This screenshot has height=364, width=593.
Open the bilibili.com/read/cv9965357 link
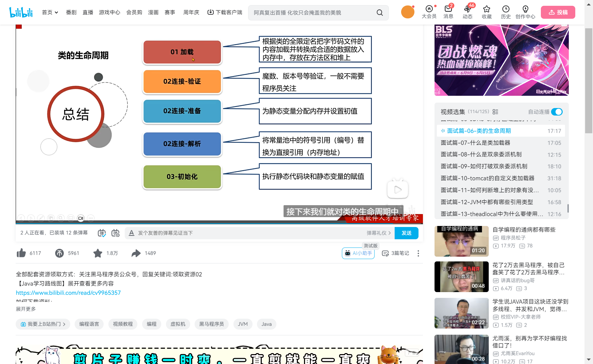tap(68, 293)
